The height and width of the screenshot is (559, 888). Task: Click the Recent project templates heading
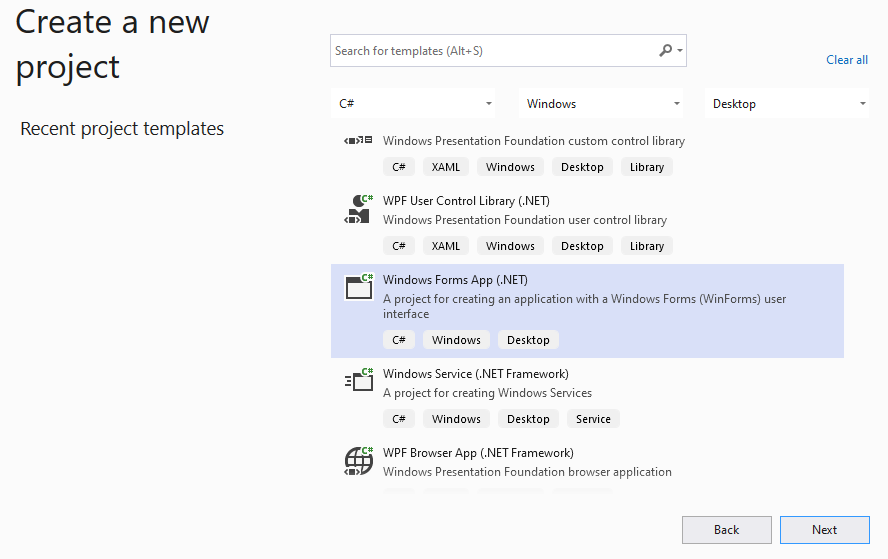tap(122, 129)
